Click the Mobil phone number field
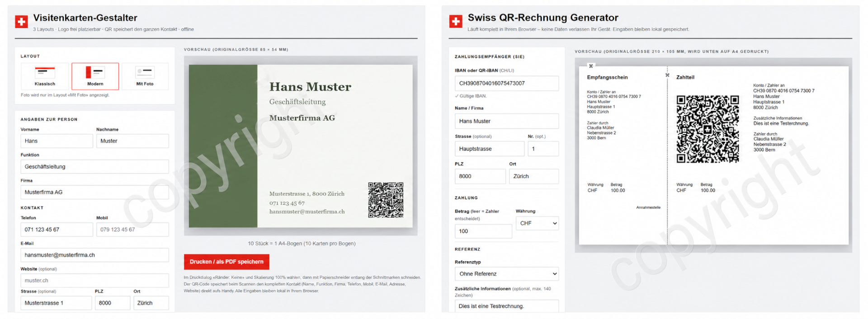Viewport: 868px width, 319px height. click(132, 230)
